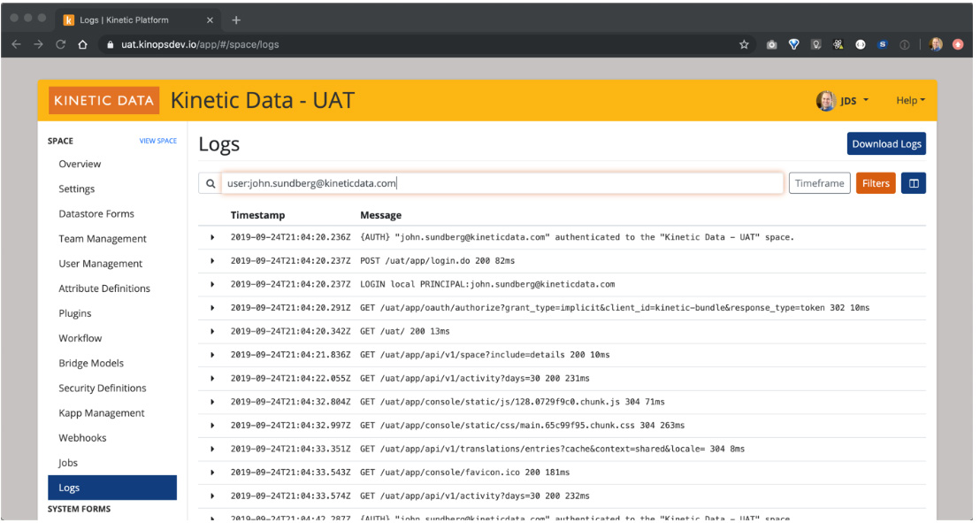The image size is (980, 523).
Task: Open the browser profile avatar
Action: pyautogui.click(x=936, y=44)
